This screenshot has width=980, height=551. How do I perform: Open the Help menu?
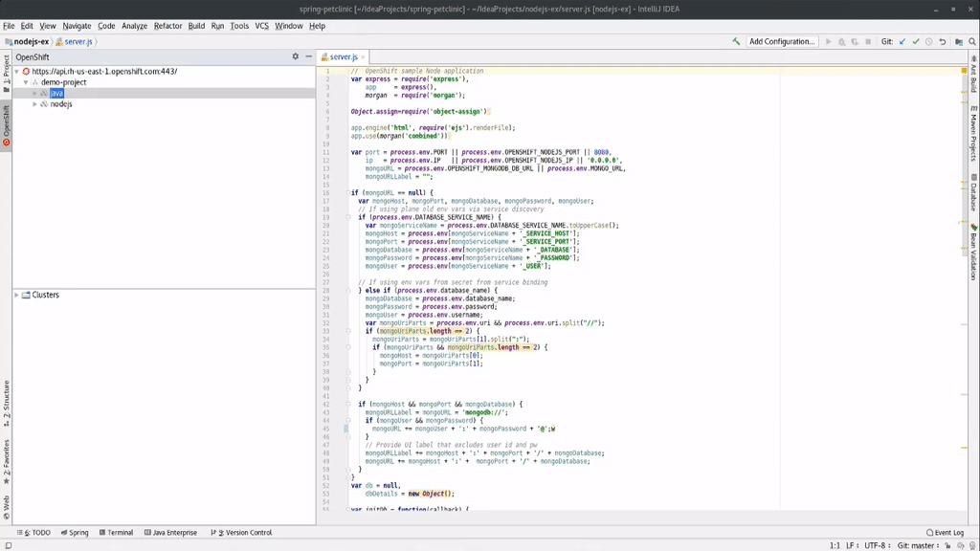click(x=317, y=26)
